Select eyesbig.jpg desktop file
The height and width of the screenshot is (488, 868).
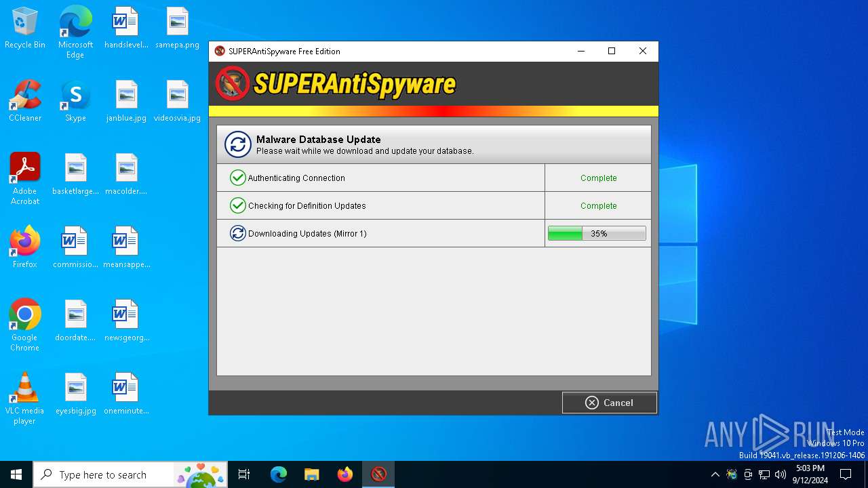(x=75, y=394)
